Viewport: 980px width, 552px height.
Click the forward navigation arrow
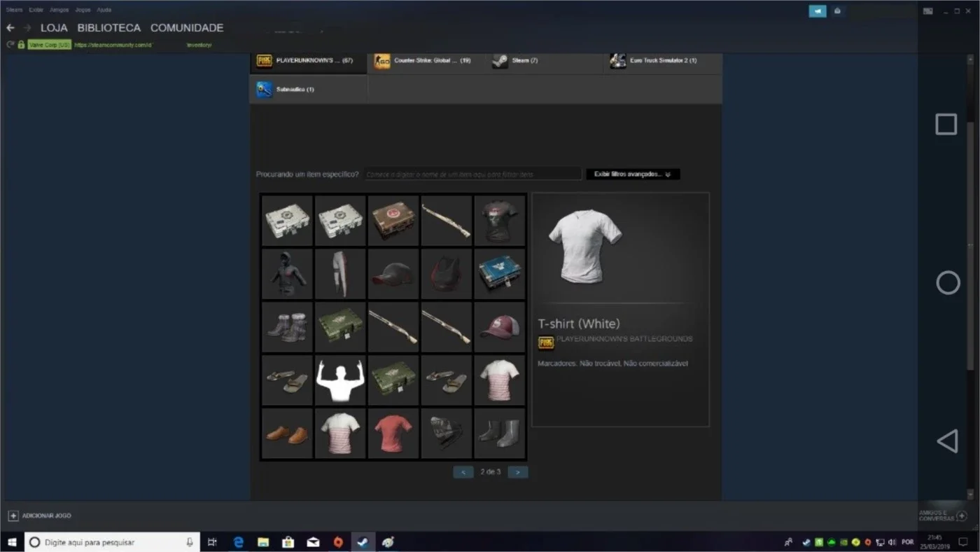(x=27, y=28)
